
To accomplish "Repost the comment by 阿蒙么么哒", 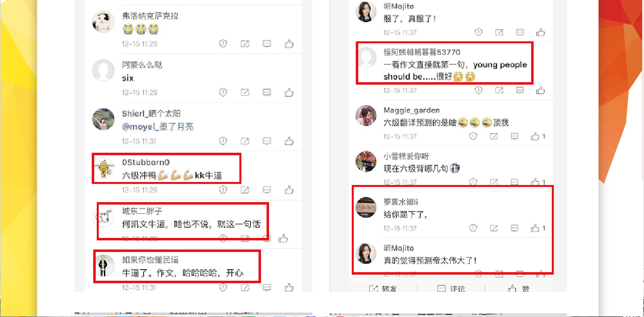I will click(x=244, y=93).
